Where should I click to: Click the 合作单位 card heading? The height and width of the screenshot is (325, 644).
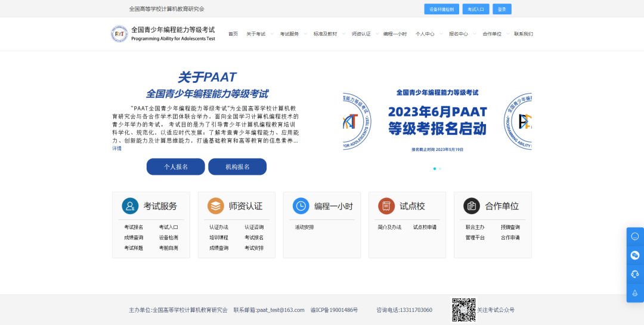(x=502, y=206)
